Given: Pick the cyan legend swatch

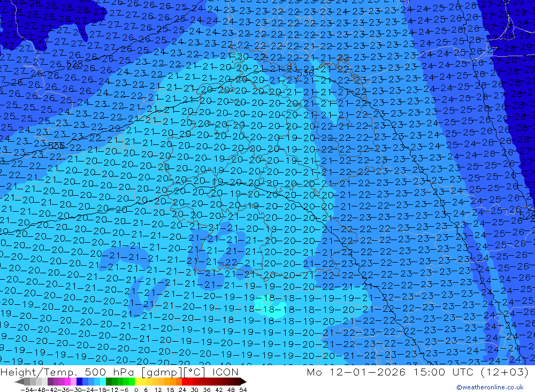Looking at the screenshot, I should click(x=103, y=381).
